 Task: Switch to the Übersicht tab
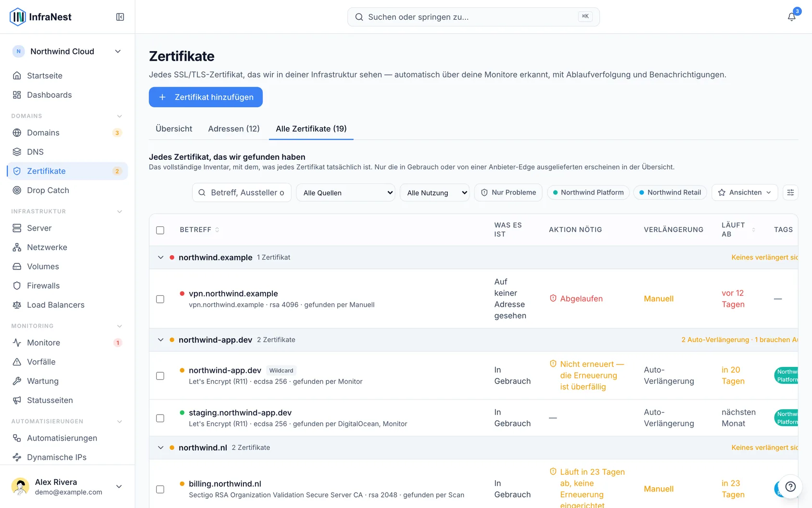[174, 129]
